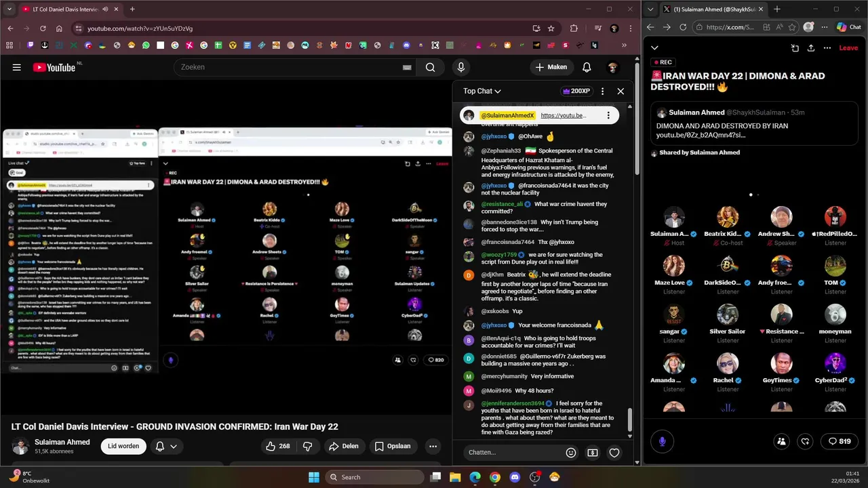Mute the YouTube tab via speaker icon

tap(104, 9)
